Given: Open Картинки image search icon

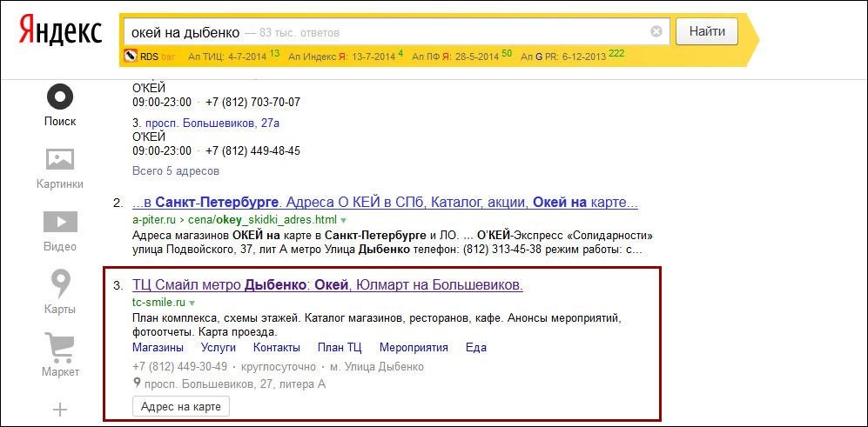Looking at the screenshot, I should [x=60, y=160].
